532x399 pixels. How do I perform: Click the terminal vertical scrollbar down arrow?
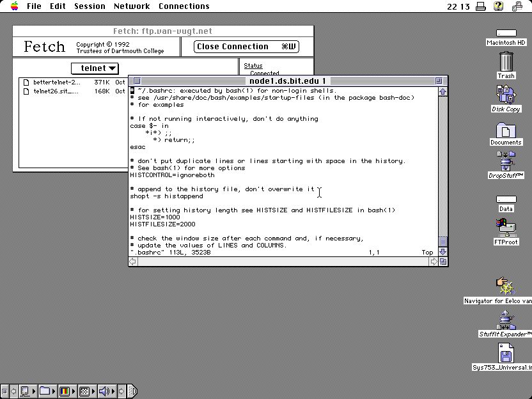point(442,252)
